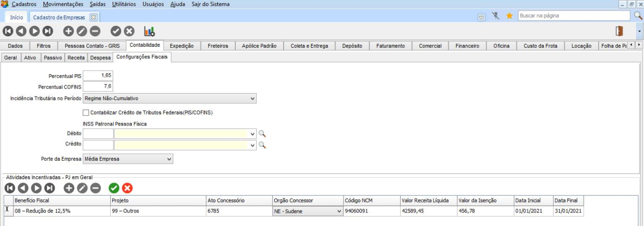
Task: Click the exit door icon
Action: tap(620, 31)
